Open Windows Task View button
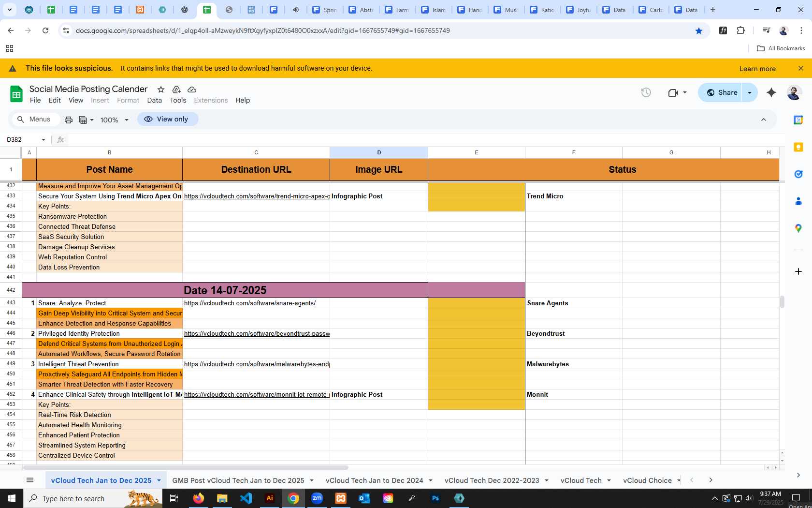Viewport: 812px width, 508px height. coord(174,498)
